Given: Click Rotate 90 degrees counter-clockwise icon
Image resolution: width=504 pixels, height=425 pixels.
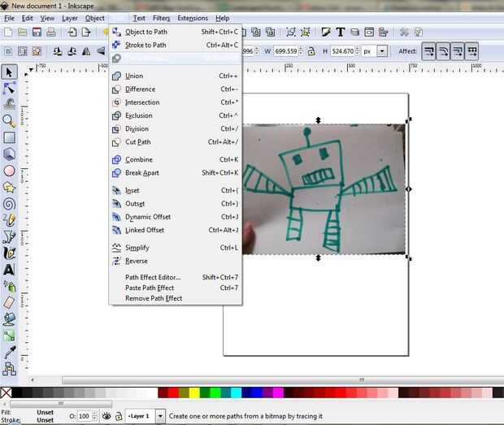Looking at the screenshot, I should [58, 51].
